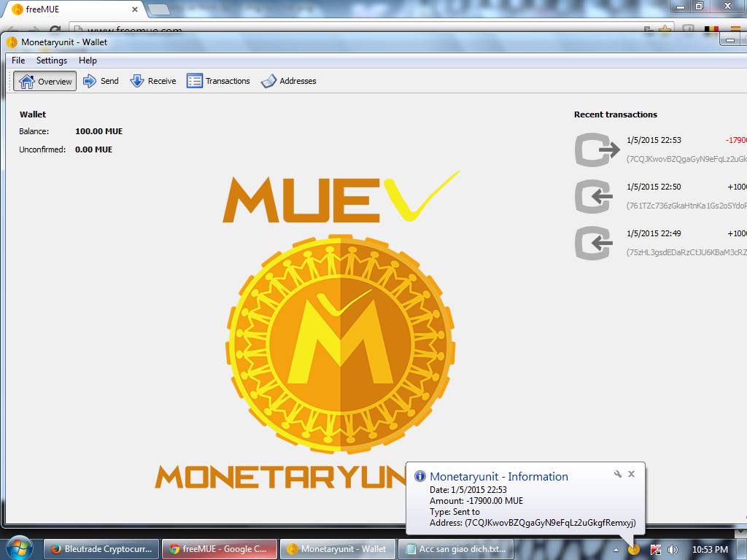Click the received transaction icon at 22:50
Viewport: 747px width, 560px height.
coord(594,196)
